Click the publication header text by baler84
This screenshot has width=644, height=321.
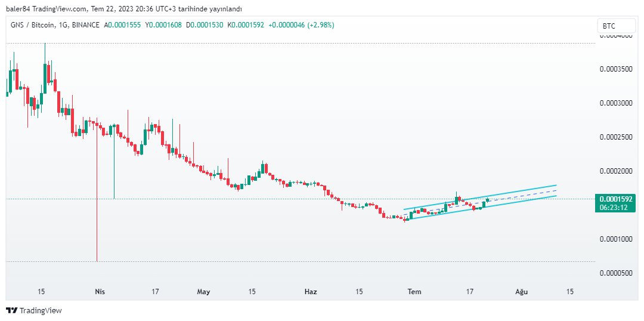coord(124,9)
